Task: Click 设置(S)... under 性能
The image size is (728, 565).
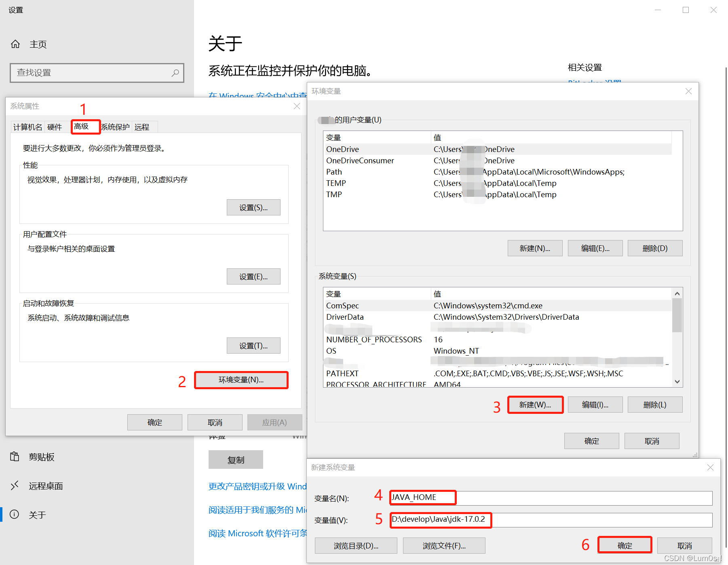Action: tap(253, 207)
